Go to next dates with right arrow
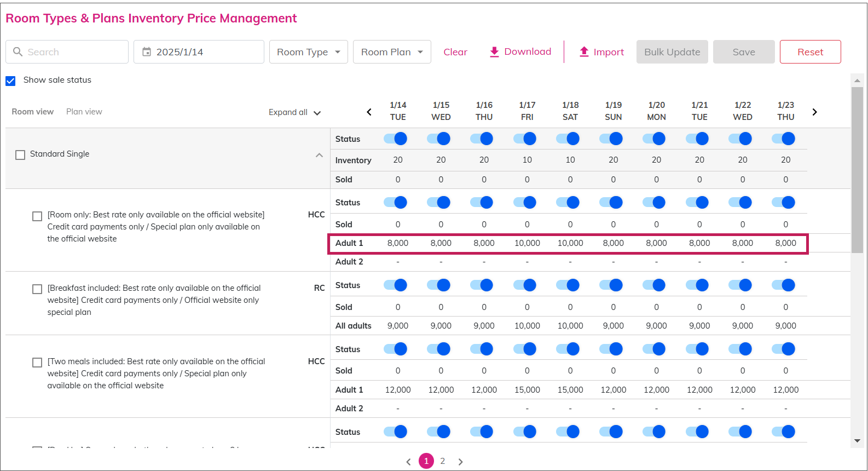 (814, 112)
